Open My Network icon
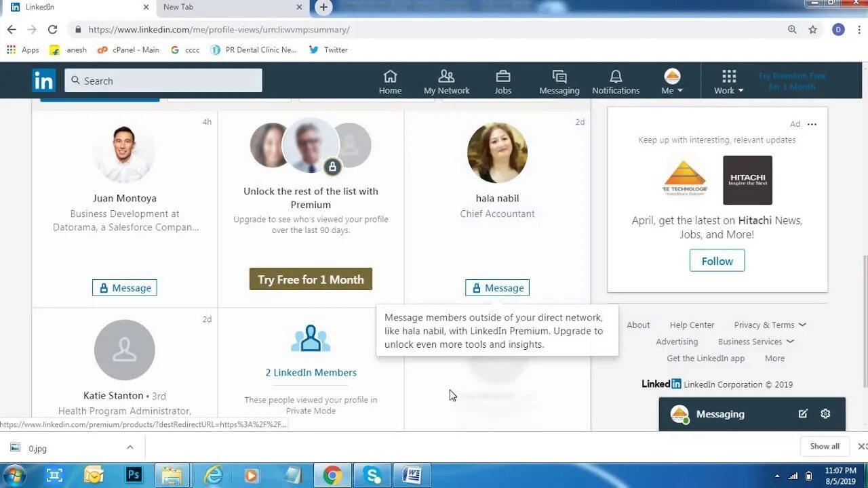 coord(446,81)
